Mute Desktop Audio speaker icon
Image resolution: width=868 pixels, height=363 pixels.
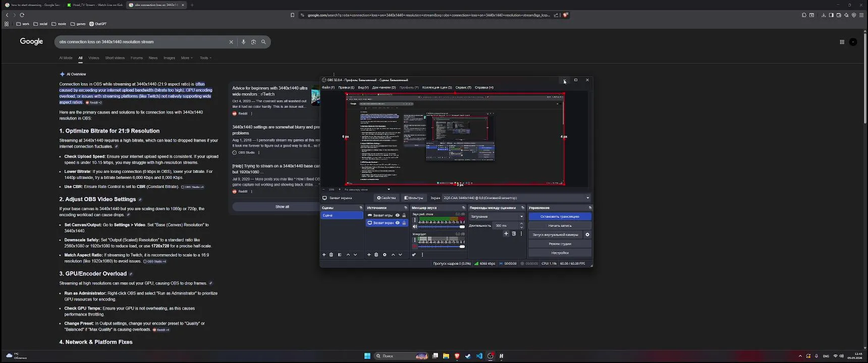415,227
